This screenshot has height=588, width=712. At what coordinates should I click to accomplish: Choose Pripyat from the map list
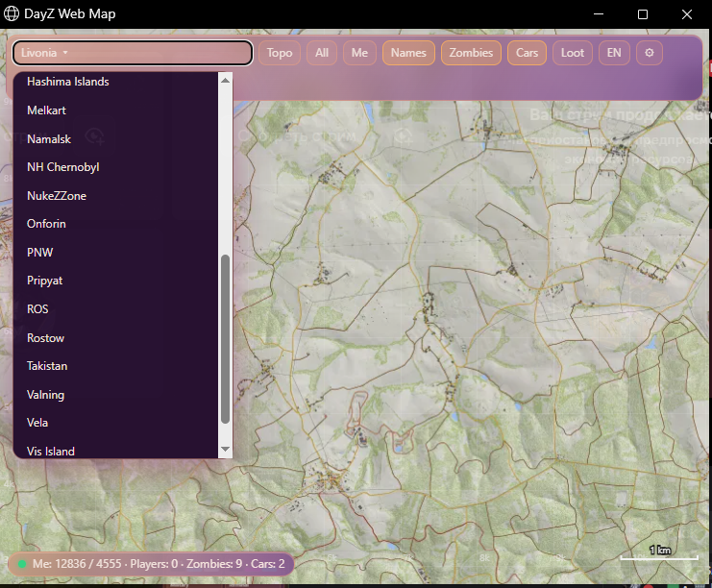pos(116,281)
